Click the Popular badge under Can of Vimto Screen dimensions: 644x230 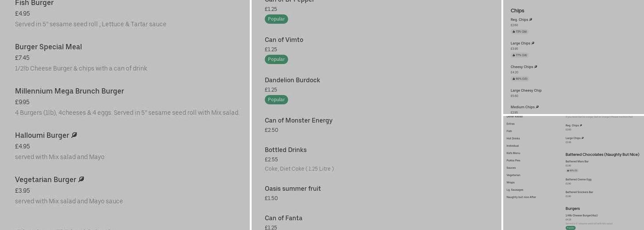[x=276, y=59]
